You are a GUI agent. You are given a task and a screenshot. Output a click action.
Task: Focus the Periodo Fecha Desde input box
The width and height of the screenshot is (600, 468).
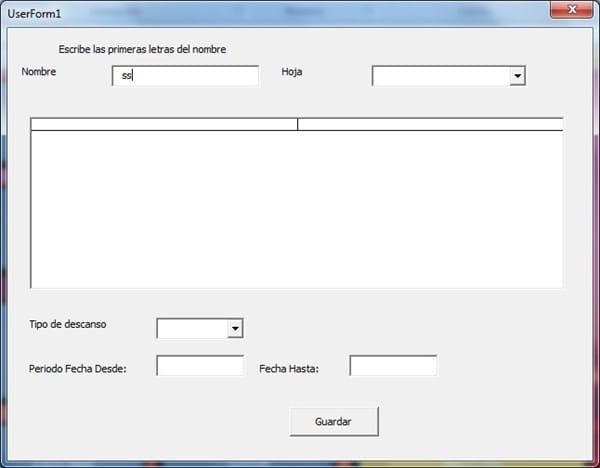(x=200, y=365)
